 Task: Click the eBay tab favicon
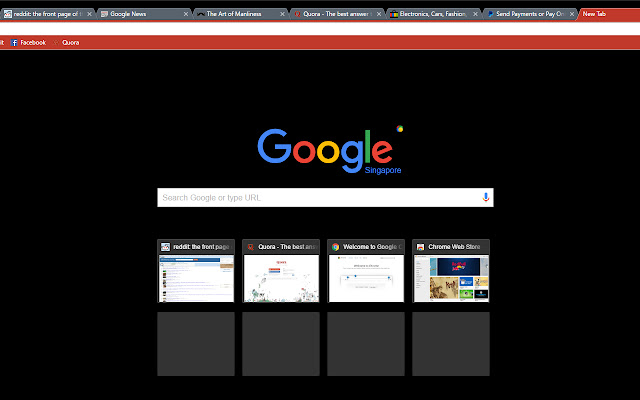[x=393, y=14]
